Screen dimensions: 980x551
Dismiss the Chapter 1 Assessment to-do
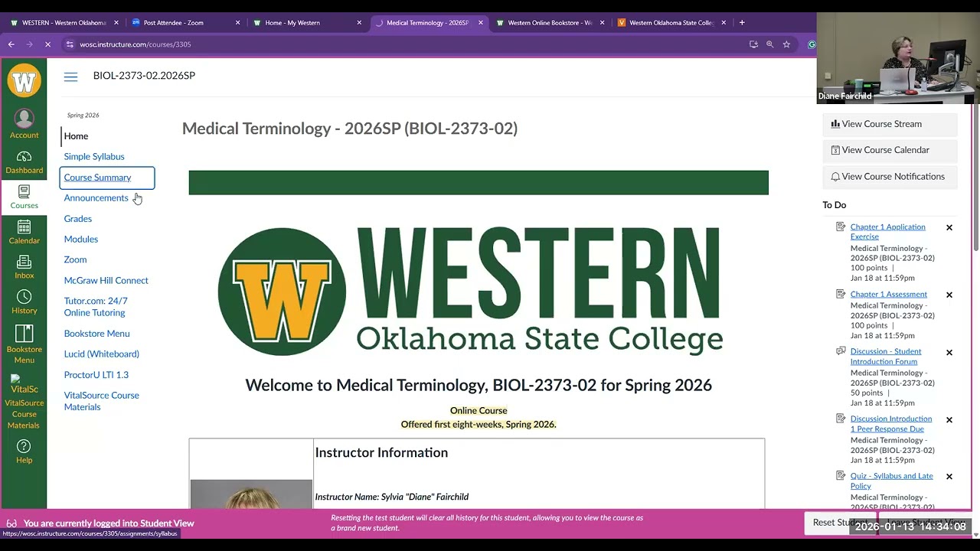[x=949, y=295]
